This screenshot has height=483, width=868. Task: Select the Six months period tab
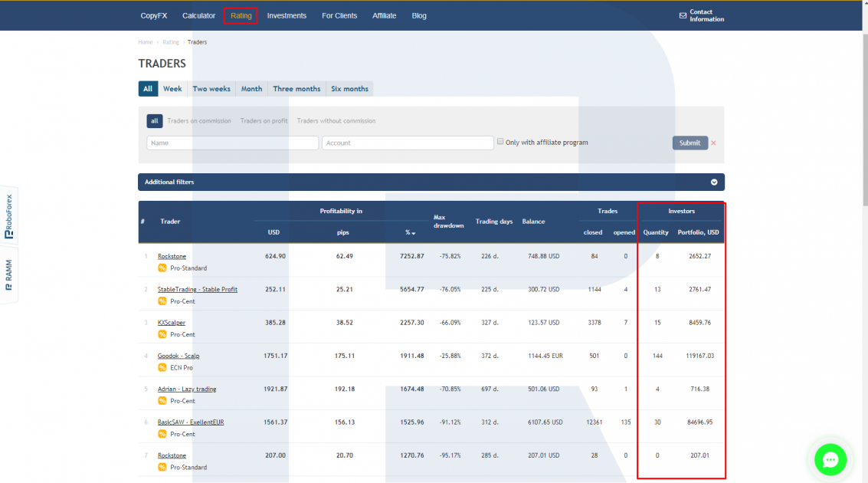[x=349, y=89]
